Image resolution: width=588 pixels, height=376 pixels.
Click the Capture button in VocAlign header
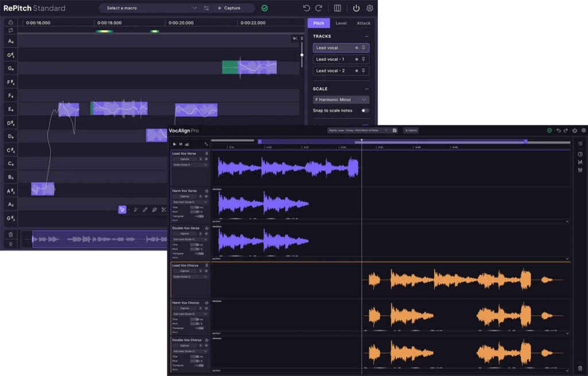point(411,131)
